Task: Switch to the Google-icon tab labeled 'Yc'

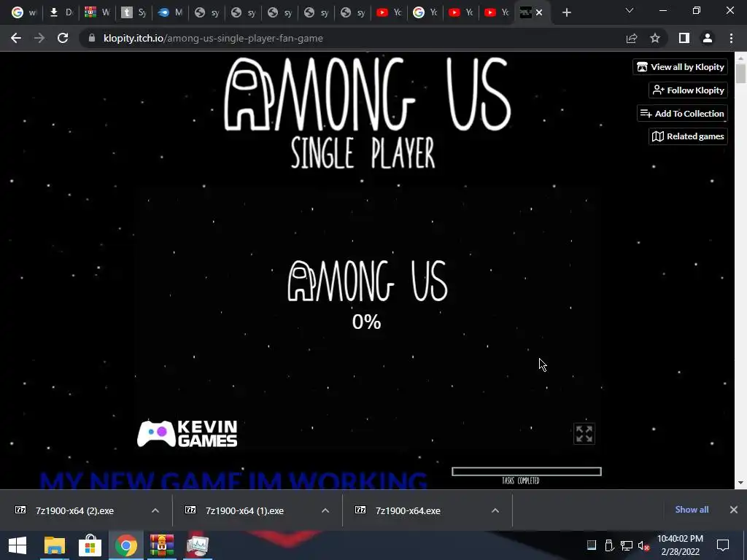Action: (x=425, y=13)
